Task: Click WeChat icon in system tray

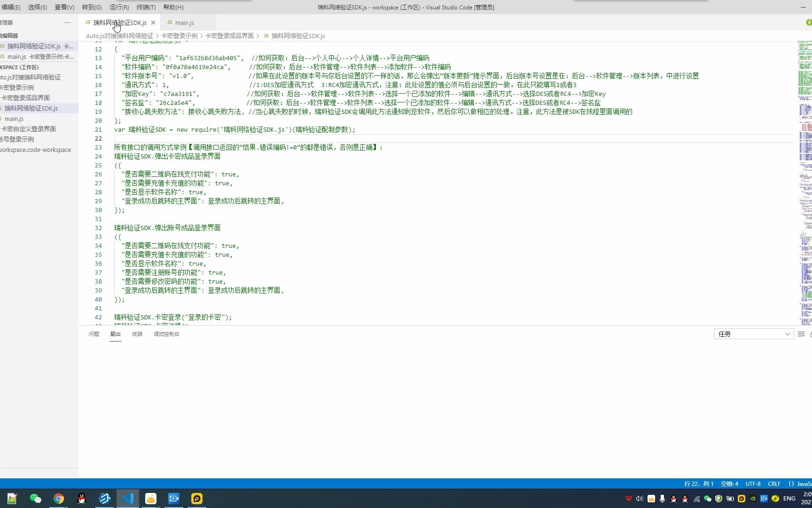Action: 707,499
